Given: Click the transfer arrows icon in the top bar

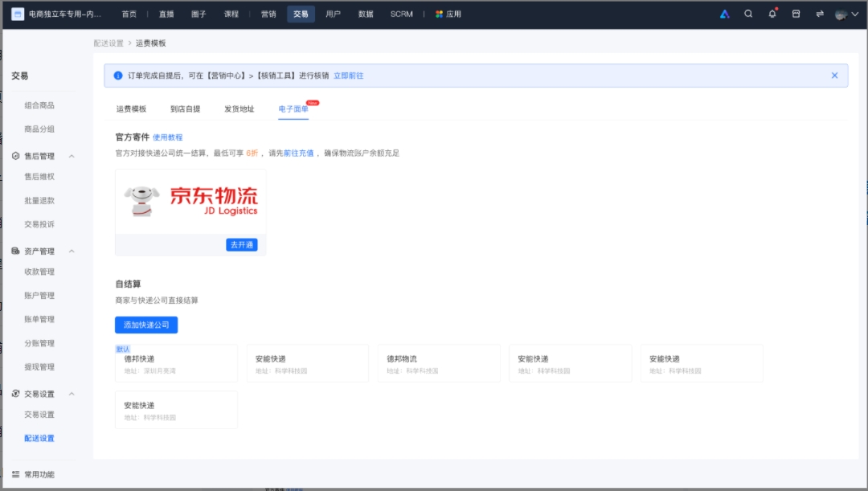Looking at the screenshot, I should pyautogui.click(x=818, y=14).
